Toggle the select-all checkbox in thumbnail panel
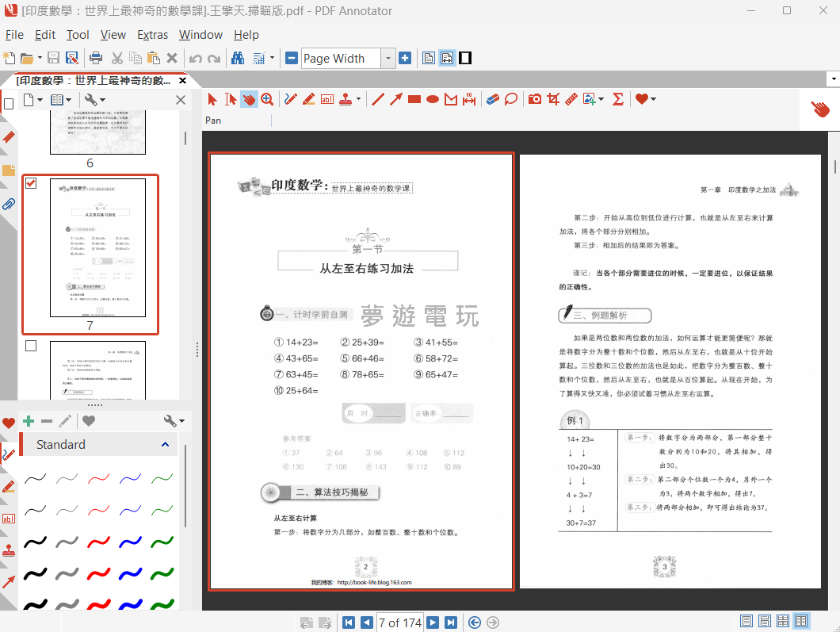Viewport: 840px width, 632px height. click(x=9, y=103)
